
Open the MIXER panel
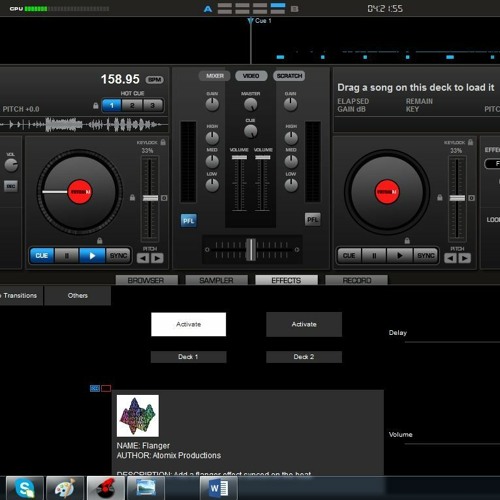[215, 76]
